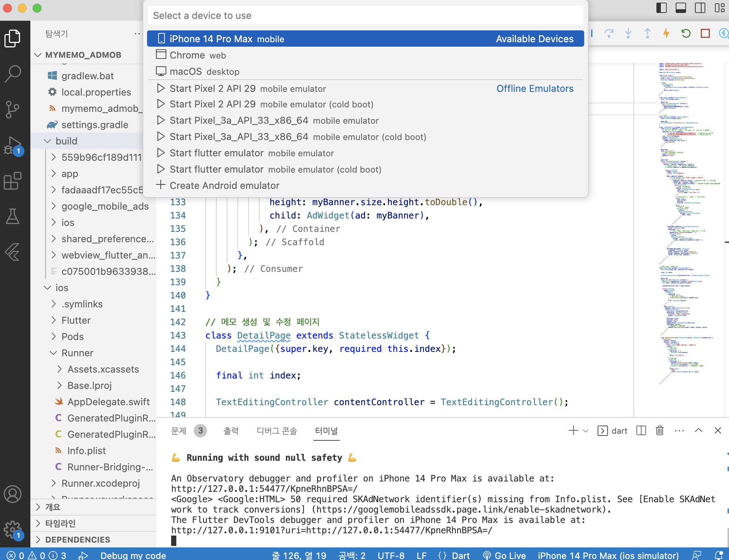
Task: Open the Extensions view
Action: coord(13,181)
